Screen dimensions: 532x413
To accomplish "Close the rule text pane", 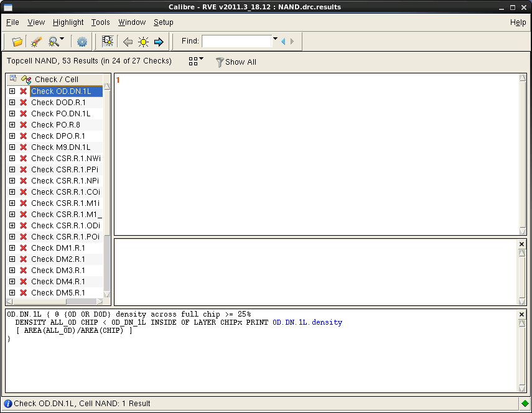I will click(x=522, y=314).
